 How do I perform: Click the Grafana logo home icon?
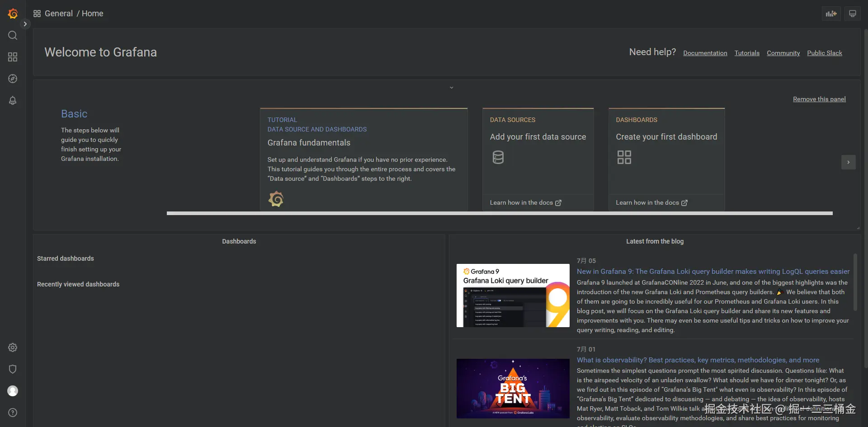[x=13, y=14]
